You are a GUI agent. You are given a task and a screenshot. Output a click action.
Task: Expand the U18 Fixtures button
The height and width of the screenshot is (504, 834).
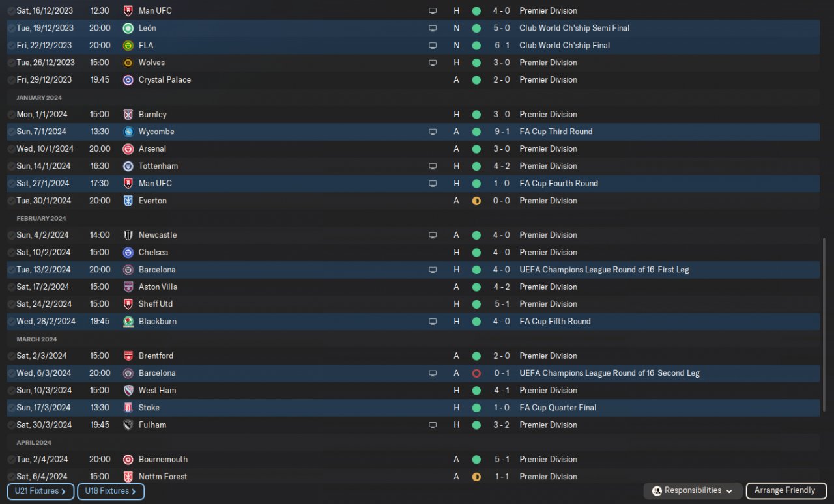pyautogui.click(x=110, y=491)
